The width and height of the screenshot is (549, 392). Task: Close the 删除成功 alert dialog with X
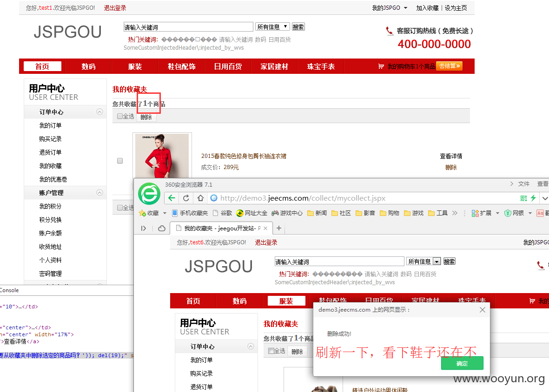483,310
